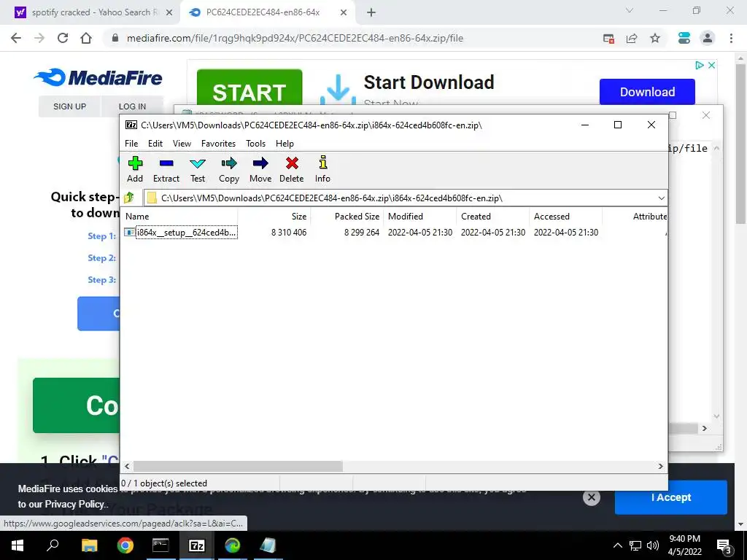Close the spotify cracked Yahoo tab
This screenshot has width=747, height=560.
[169, 13]
